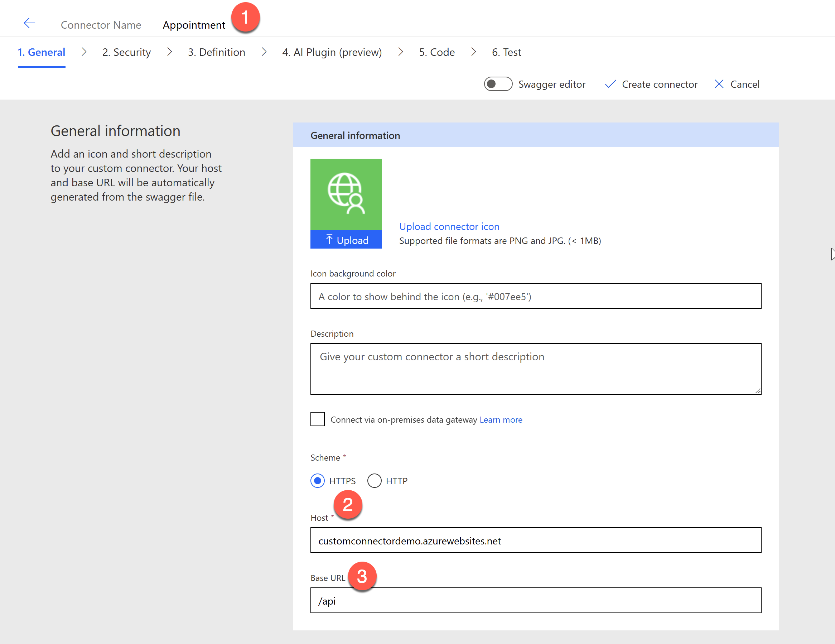This screenshot has height=644, width=835.
Task: Click the Upload connector icon link
Action: click(449, 226)
